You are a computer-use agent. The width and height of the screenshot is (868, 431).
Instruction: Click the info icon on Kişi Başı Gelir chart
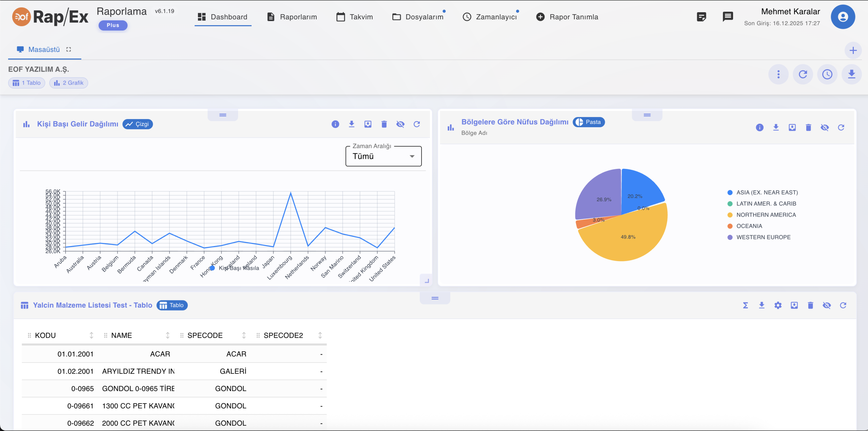pyautogui.click(x=335, y=124)
